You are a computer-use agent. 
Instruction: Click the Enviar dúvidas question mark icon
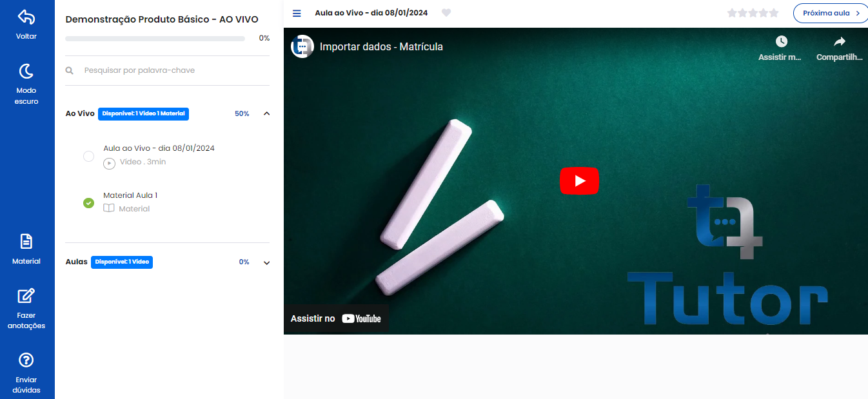pos(26,360)
